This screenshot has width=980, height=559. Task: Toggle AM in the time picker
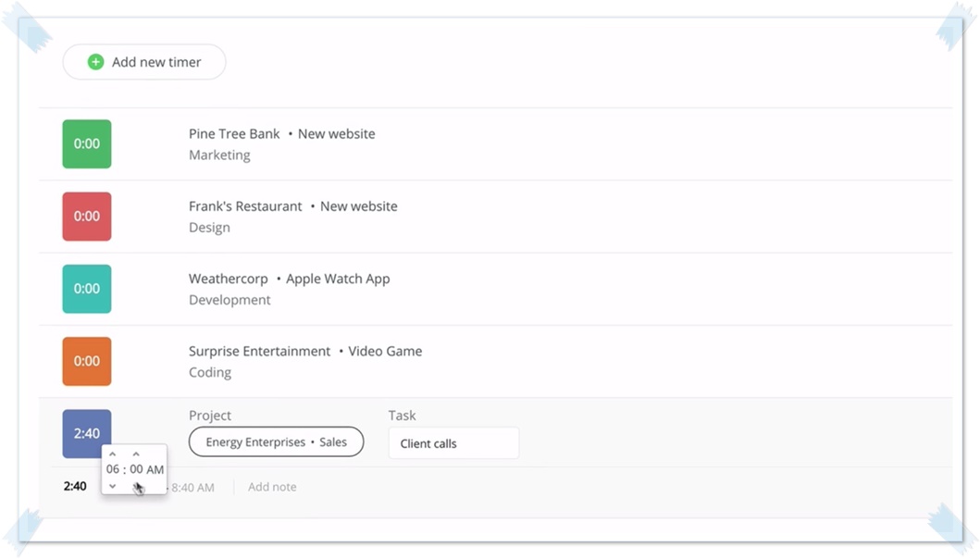[x=155, y=470]
